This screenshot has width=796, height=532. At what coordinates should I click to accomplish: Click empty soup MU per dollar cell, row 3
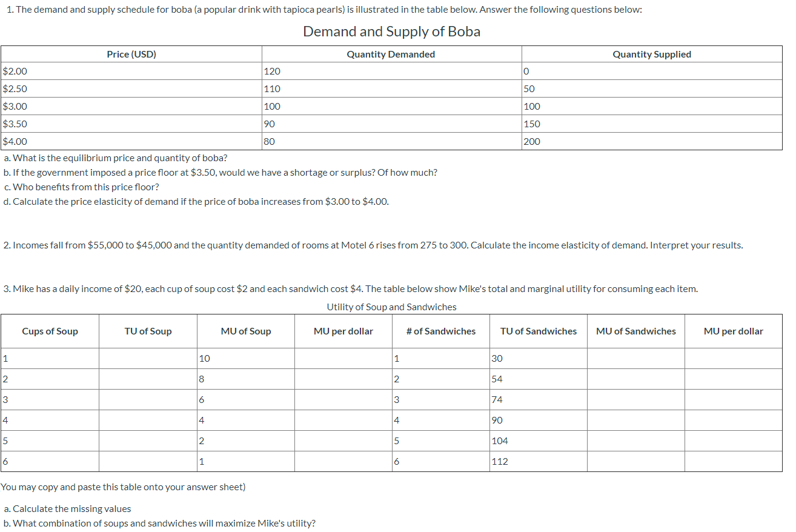pos(343,399)
